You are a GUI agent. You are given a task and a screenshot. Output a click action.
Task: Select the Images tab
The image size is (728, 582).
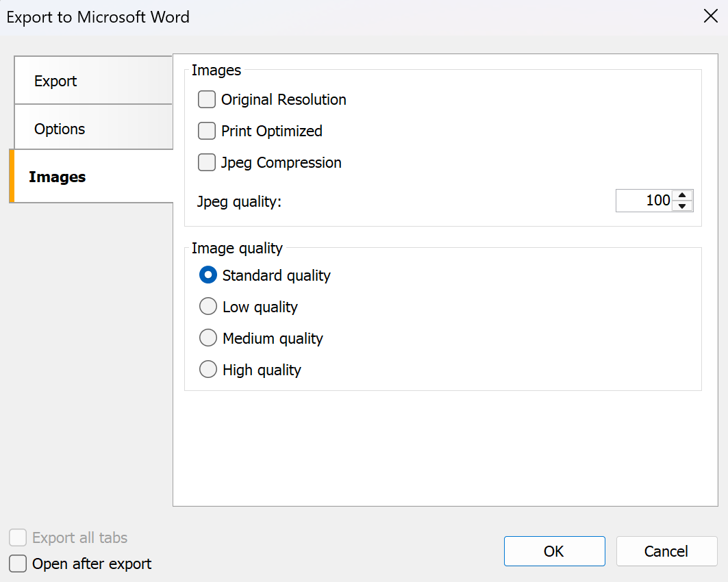tap(92, 177)
